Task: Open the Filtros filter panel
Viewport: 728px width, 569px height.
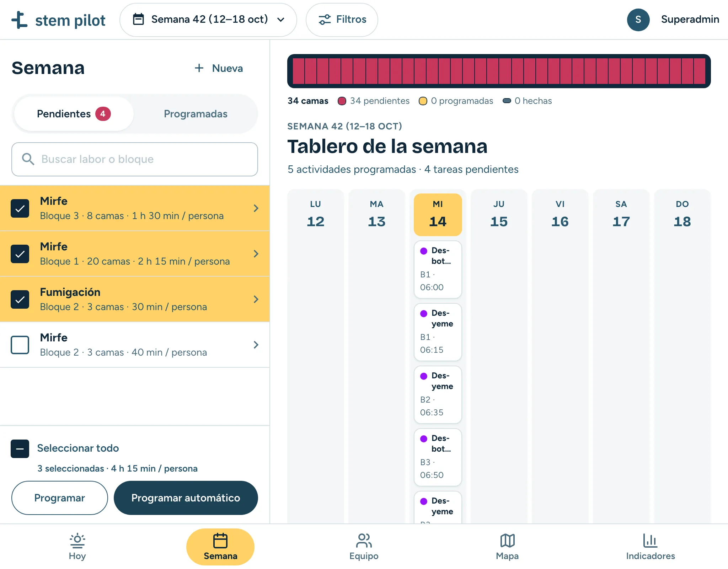Action: [x=342, y=20]
